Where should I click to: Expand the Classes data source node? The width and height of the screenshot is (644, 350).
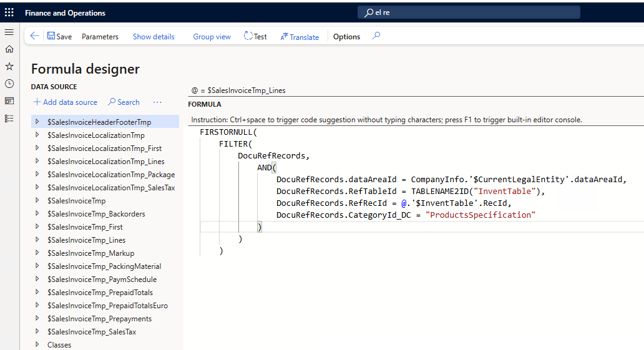click(37, 345)
